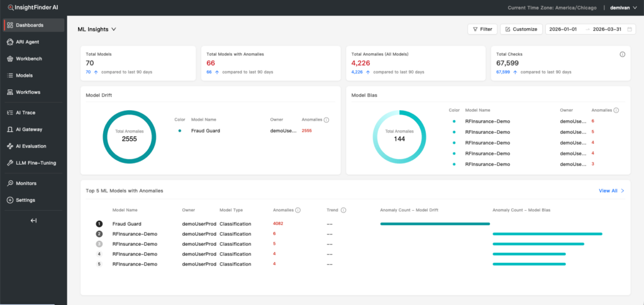Viewport: 644px width, 305px height.
Task: Click color dot of RFInsurance-Demo with 3 anomalies
Action: coord(454,164)
